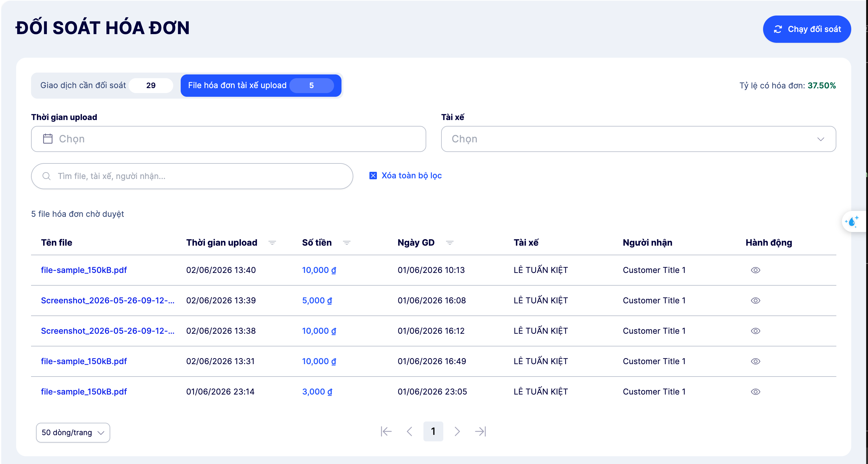The width and height of the screenshot is (868, 464).
Task: Open the 50 dòng/trang page size dropdown
Action: [x=73, y=432]
